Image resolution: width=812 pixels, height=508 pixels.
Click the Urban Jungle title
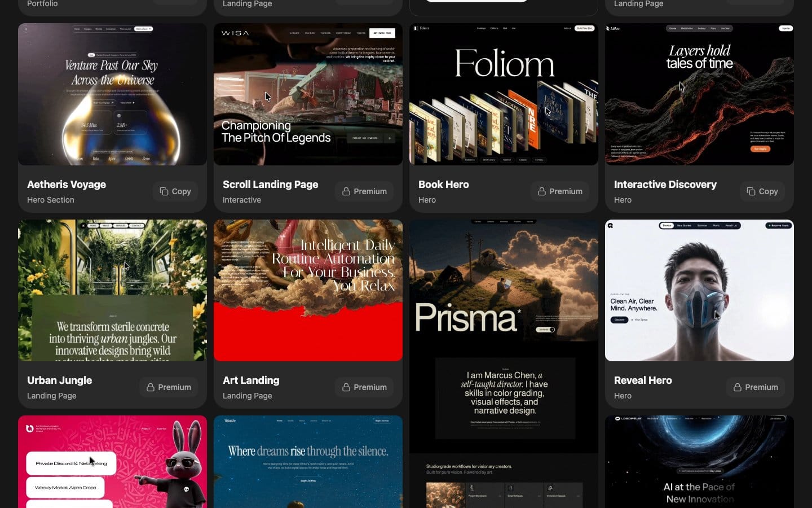pos(59,380)
